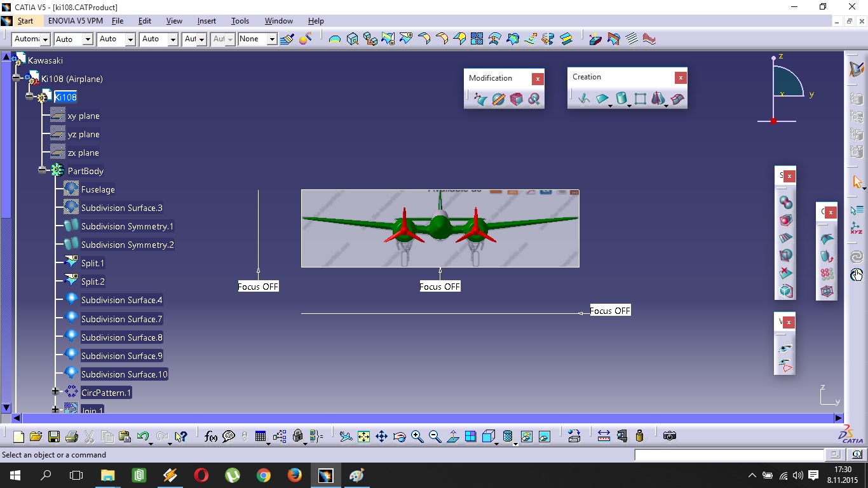Click the Zoom Out magnifier
This screenshot has height=488, width=868.
point(435,437)
